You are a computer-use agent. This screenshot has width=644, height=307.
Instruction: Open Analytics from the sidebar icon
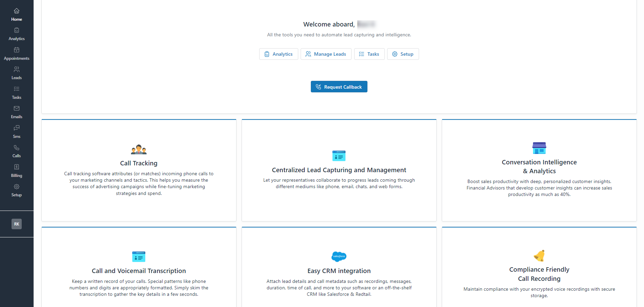17,30
